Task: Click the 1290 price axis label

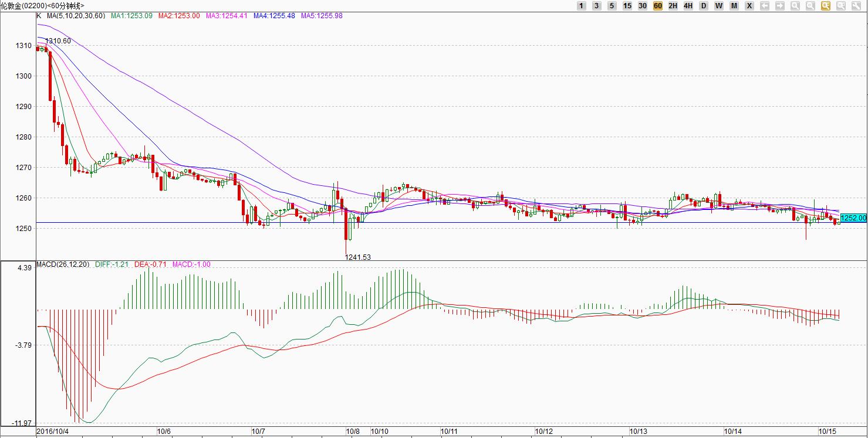Action: [24, 107]
